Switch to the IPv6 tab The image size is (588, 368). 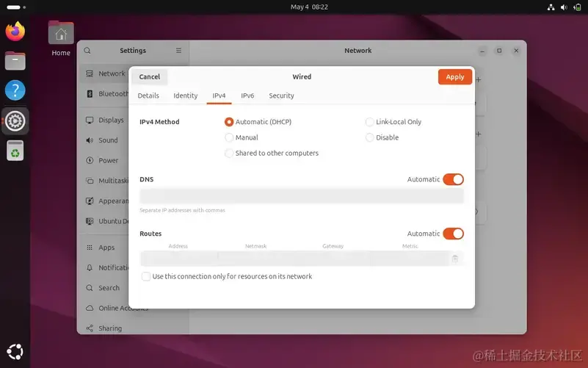tap(247, 95)
